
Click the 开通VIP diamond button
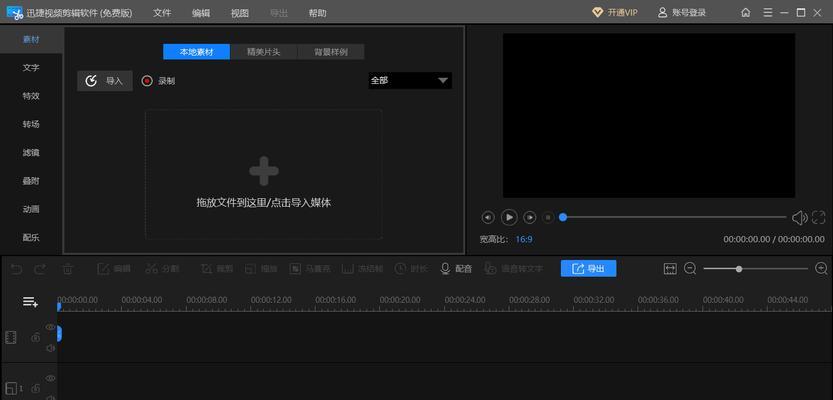point(615,13)
